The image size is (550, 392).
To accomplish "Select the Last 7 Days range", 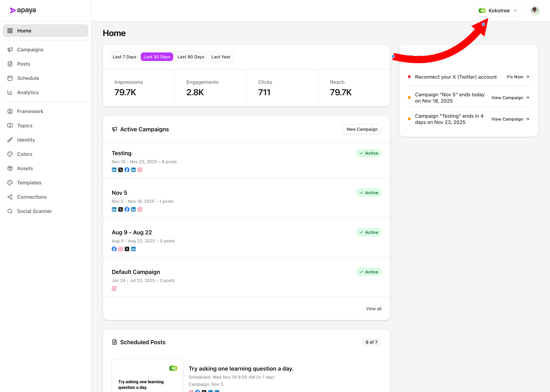I will click(x=124, y=57).
